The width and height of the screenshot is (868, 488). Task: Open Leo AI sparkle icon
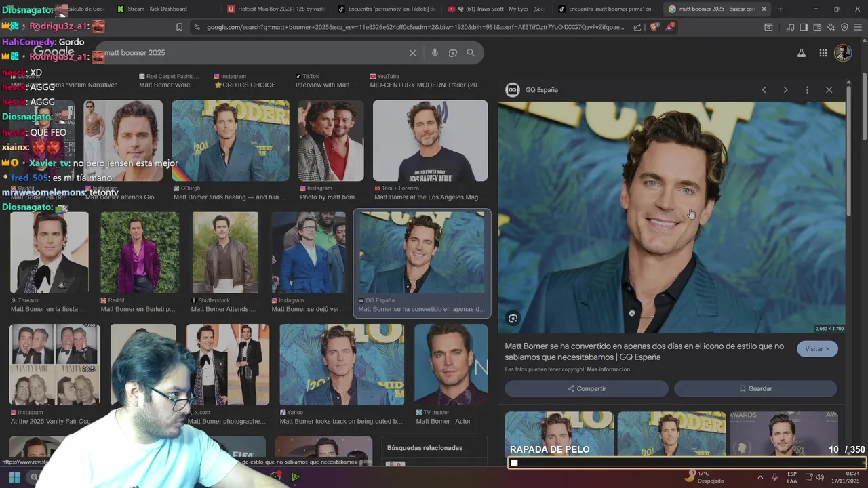[x=831, y=27]
